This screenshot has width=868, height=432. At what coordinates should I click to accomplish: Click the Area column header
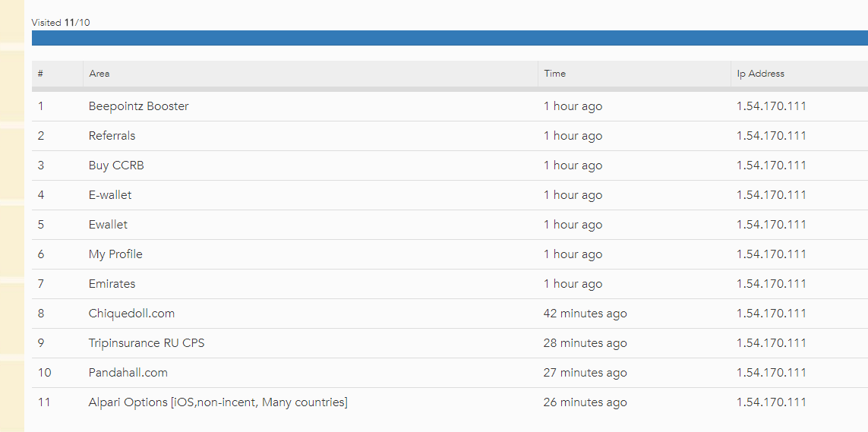coord(99,74)
